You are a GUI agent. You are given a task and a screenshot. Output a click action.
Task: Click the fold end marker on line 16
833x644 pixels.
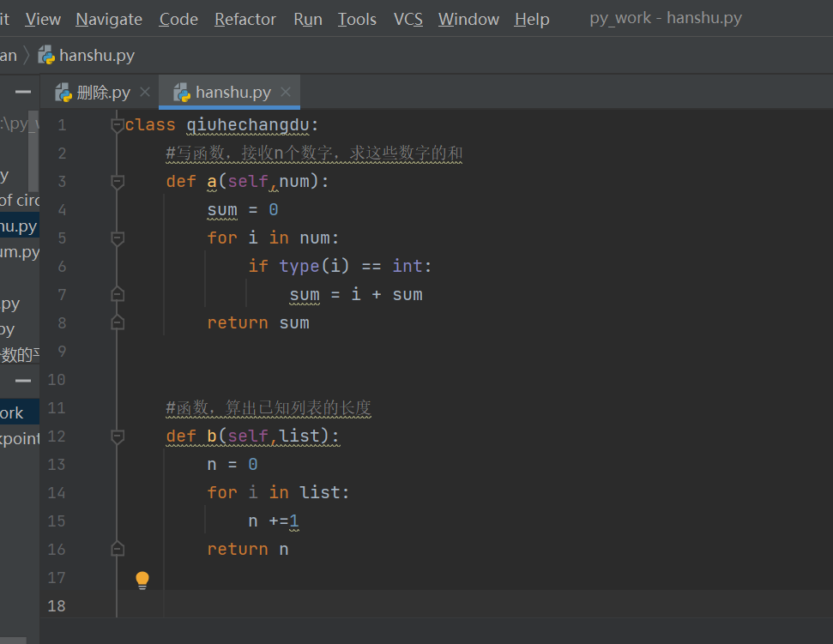(118, 549)
